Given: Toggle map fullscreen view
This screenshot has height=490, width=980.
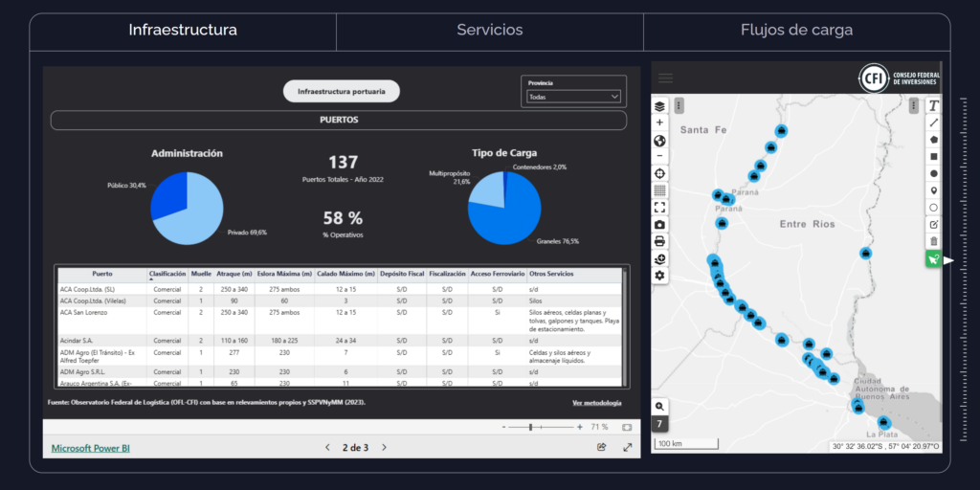Looking at the screenshot, I should pyautogui.click(x=659, y=207).
